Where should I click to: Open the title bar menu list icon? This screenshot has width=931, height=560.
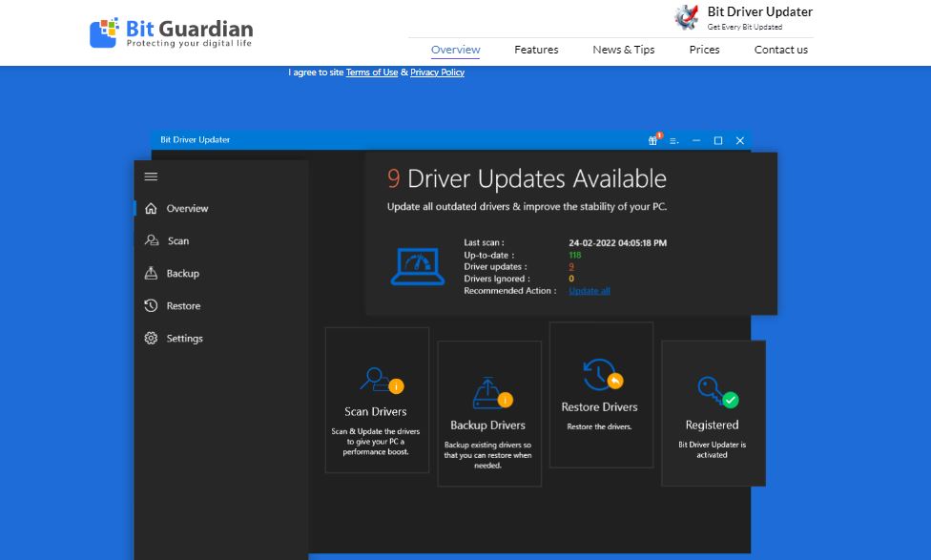click(673, 141)
